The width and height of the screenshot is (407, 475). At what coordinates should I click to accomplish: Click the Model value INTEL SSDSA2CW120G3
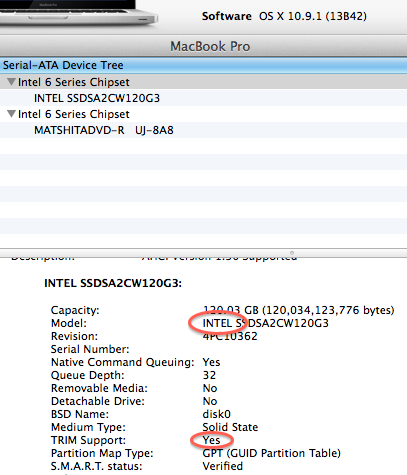coord(266,323)
